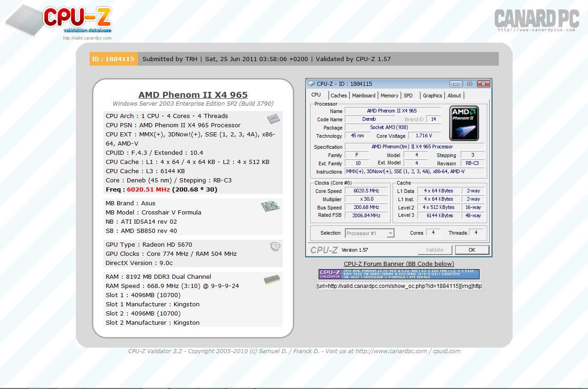Image resolution: width=588 pixels, height=389 pixels.
Task: Click the CPU-Z window title icon
Action: click(x=311, y=84)
